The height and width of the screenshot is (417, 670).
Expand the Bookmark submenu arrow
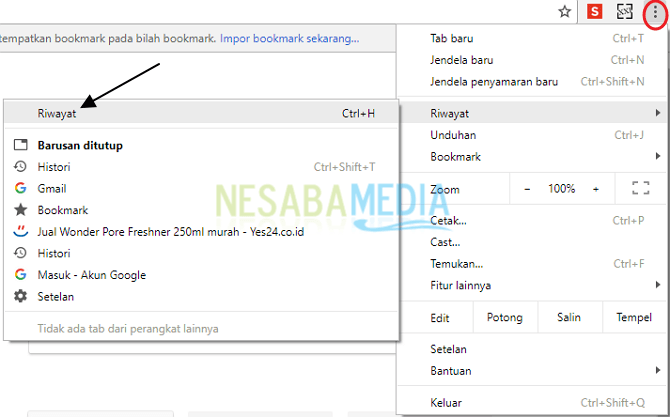[x=658, y=156]
